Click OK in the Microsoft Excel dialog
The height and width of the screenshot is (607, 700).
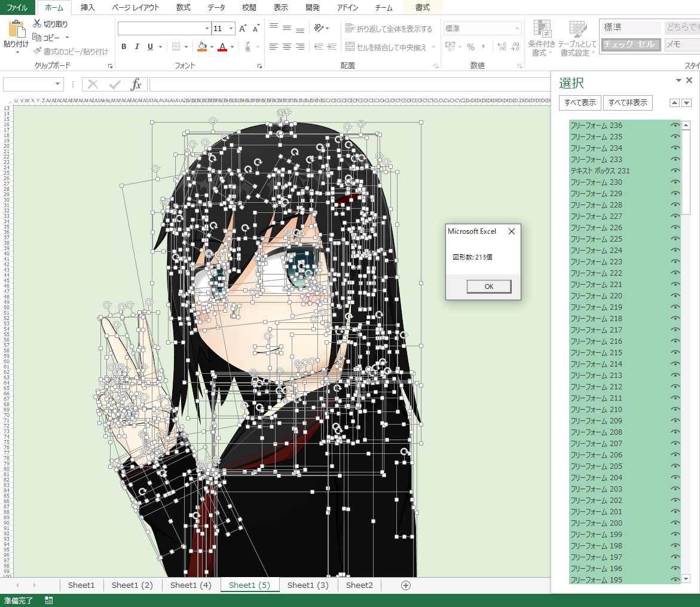[488, 286]
